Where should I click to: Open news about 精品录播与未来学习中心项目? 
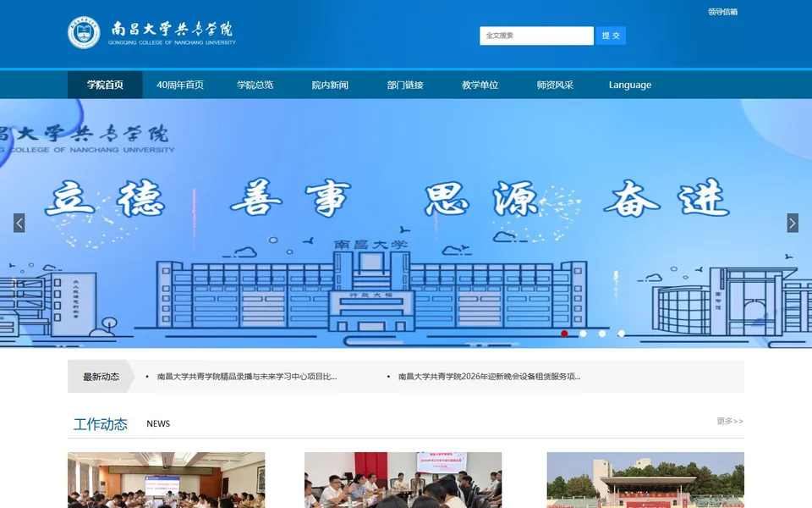[x=247, y=376]
